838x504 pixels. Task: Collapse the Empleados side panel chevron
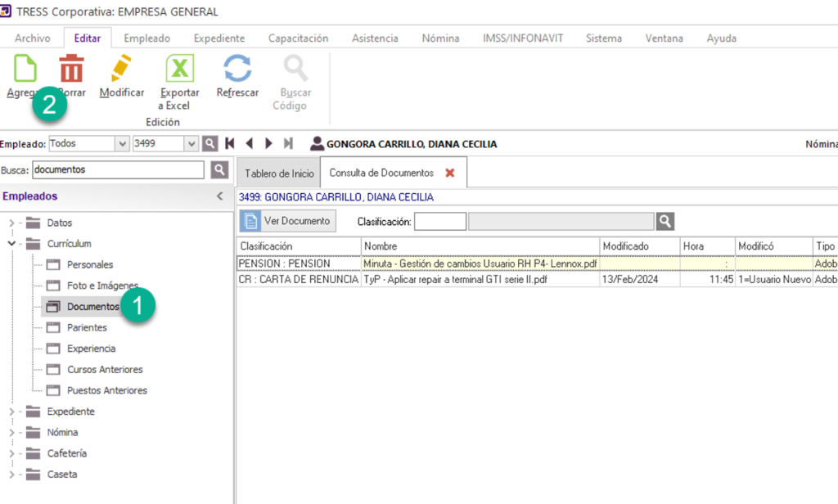(219, 196)
